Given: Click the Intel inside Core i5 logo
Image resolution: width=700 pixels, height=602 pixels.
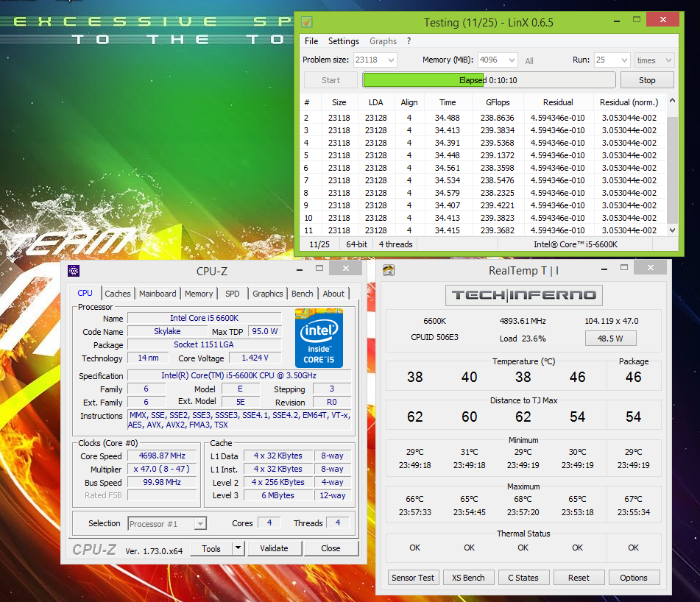Looking at the screenshot, I should (x=319, y=338).
